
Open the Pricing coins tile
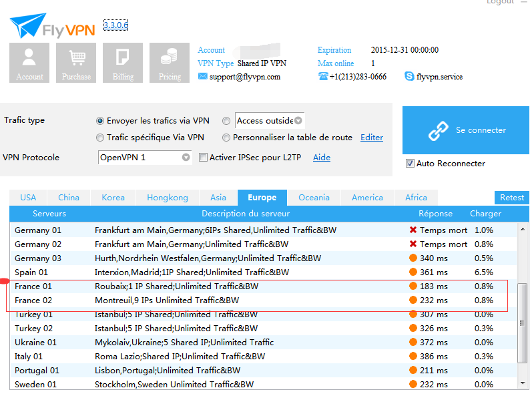(170, 63)
